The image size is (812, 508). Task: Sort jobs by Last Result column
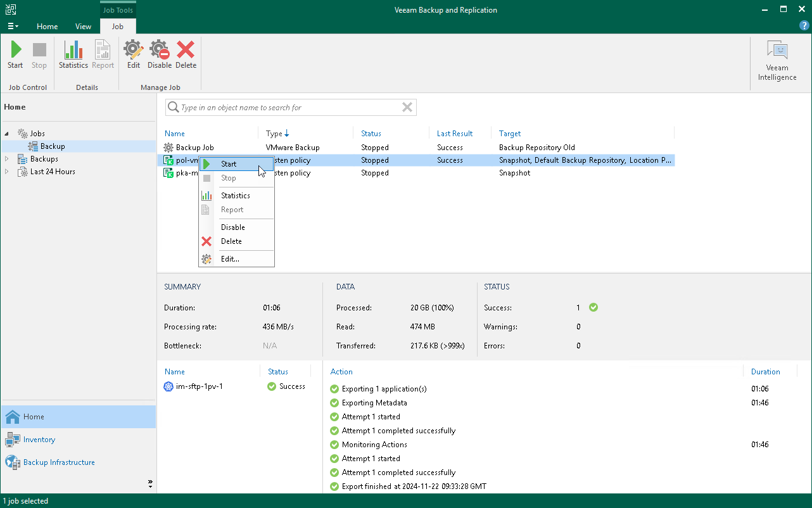[455, 134]
